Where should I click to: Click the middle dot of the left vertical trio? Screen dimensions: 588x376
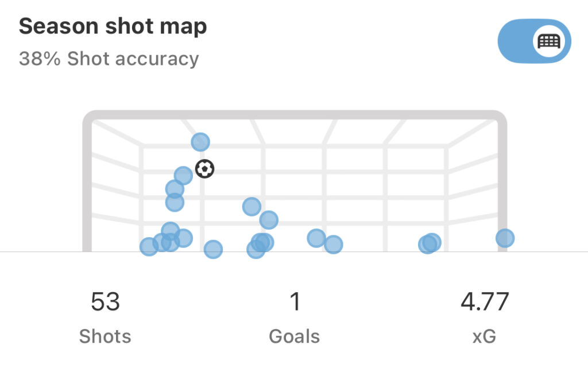pyautogui.click(x=175, y=189)
